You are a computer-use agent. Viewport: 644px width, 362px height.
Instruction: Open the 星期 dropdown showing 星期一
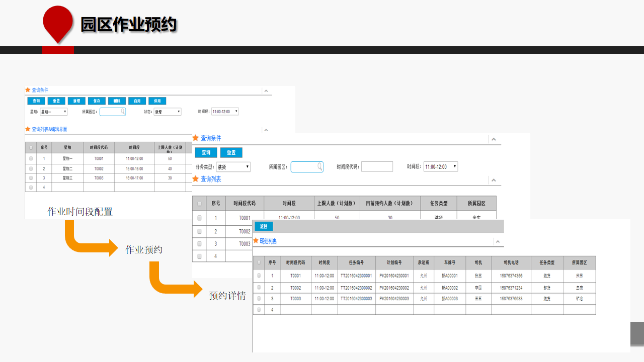(x=54, y=112)
